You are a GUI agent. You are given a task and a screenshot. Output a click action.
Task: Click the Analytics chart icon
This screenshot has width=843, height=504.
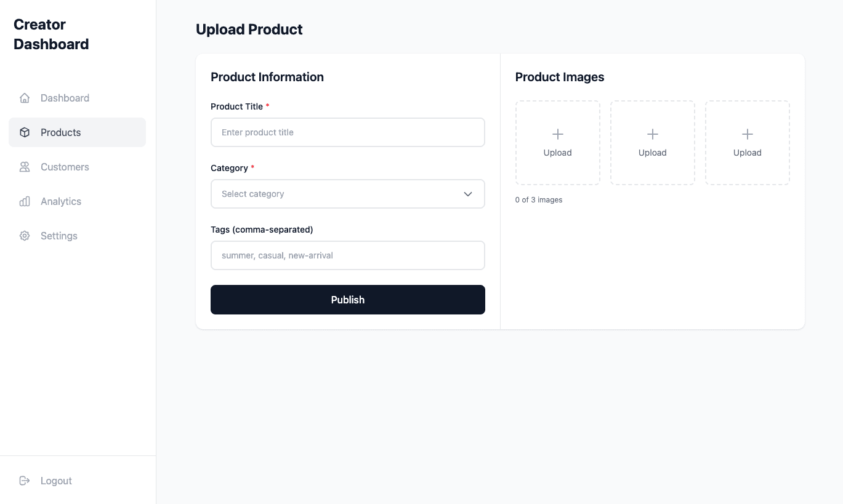(x=25, y=201)
